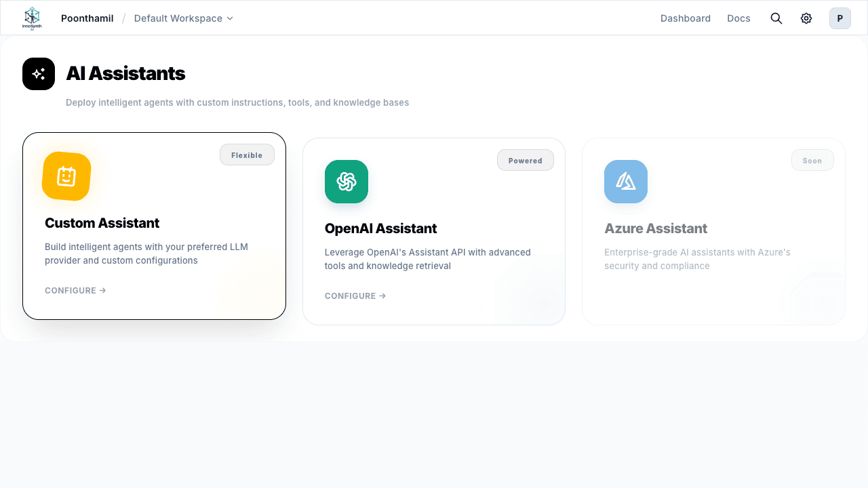Viewport: 868px width, 488px height.
Task: Click the green OpenAI logo icon
Action: [347, 182]
